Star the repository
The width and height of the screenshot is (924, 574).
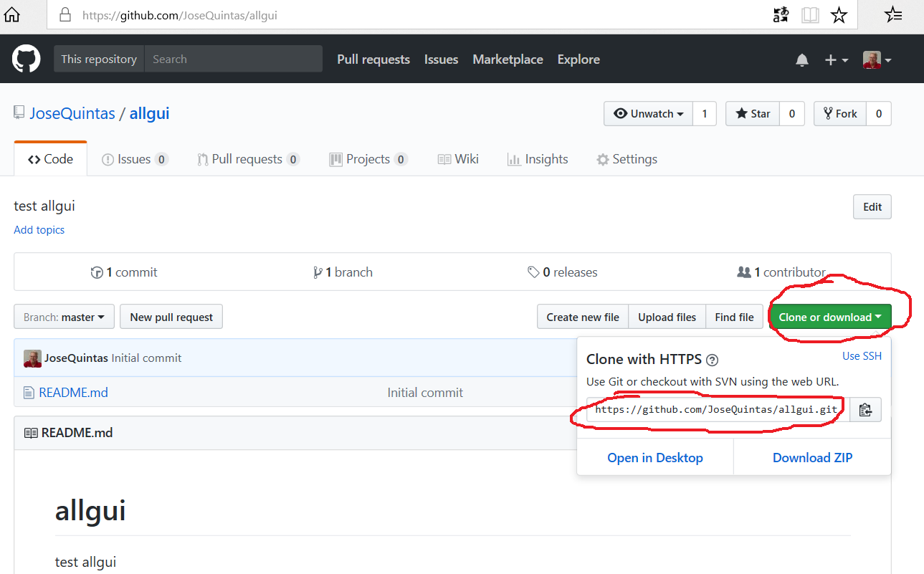point(752,114)
